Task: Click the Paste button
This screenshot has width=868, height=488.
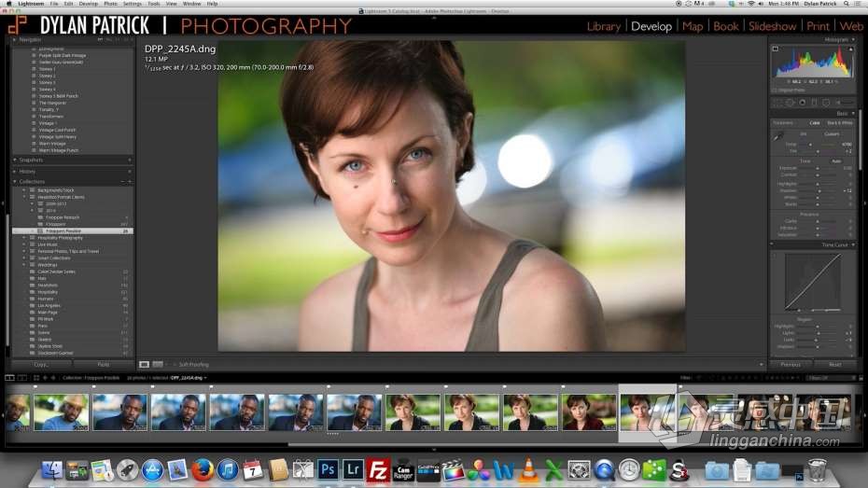Action: tap(104, 365)
